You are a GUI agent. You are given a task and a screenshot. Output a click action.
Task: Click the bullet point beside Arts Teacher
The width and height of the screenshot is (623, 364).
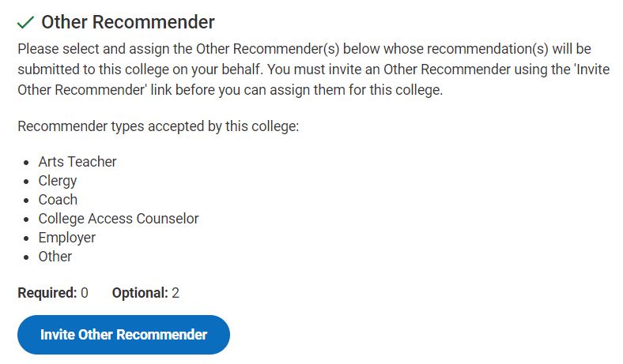click(27, 163)
